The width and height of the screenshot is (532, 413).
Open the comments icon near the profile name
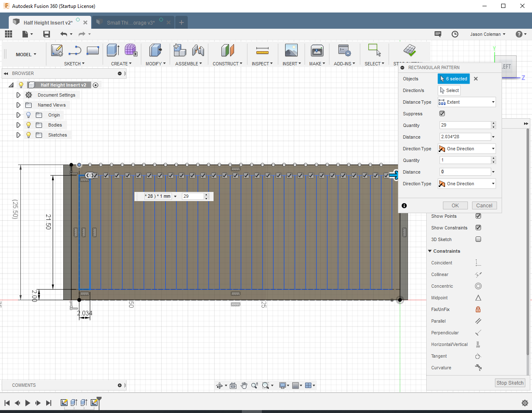pos(438,34)
